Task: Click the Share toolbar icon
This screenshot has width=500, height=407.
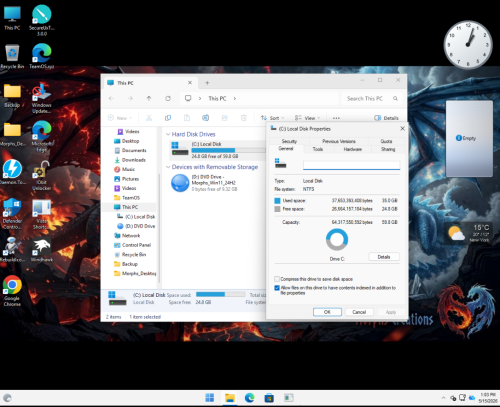Action: tap(225, 118)
